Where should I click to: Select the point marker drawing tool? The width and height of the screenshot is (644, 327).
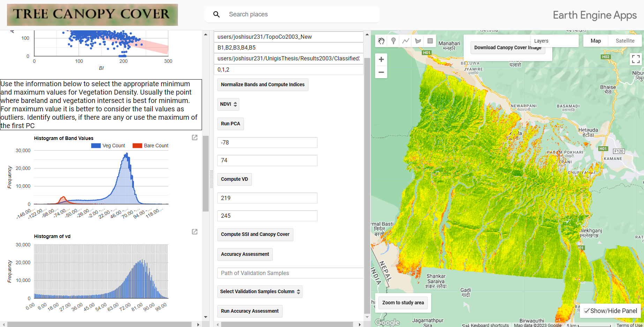pos(393,41)
